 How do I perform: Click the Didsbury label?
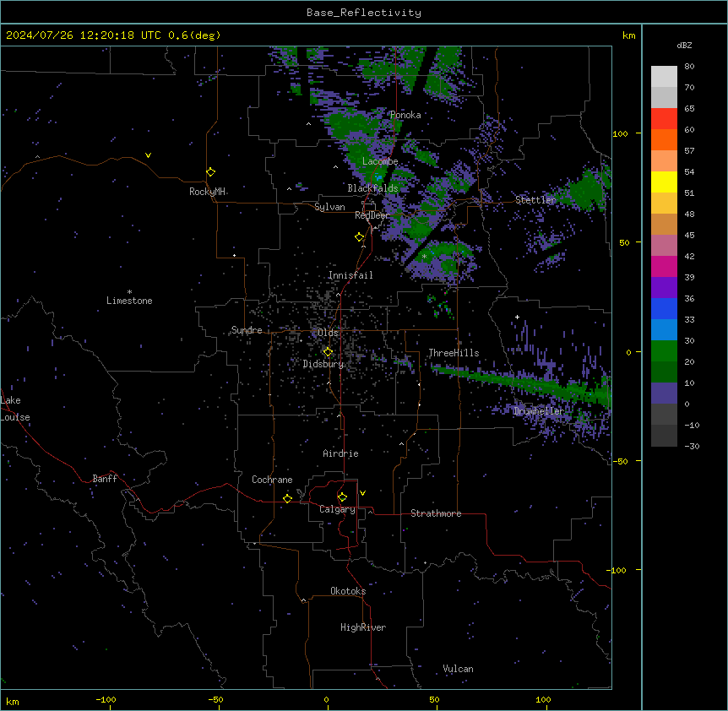click(323, 364)
